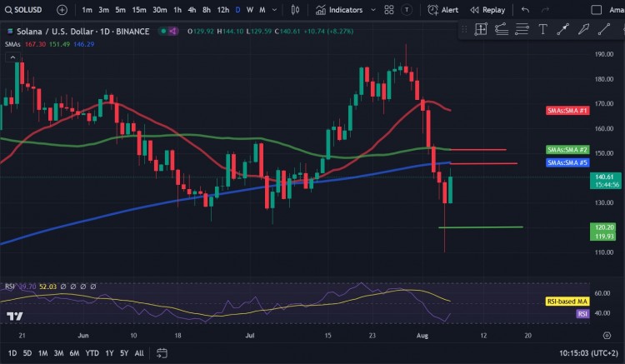The height and width of the screenshot is (364, 625).
Task: Select the horizontal lines drawing tool
Action: [522, 29]
